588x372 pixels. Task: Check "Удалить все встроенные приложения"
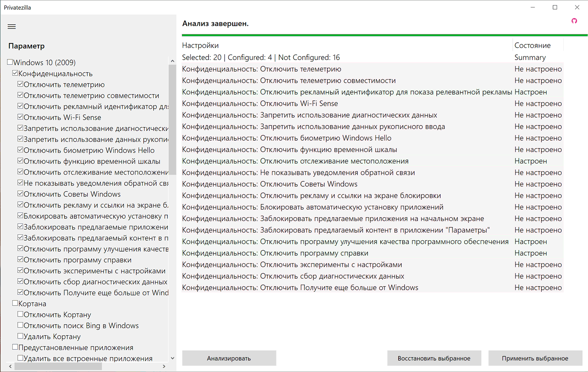20,357
